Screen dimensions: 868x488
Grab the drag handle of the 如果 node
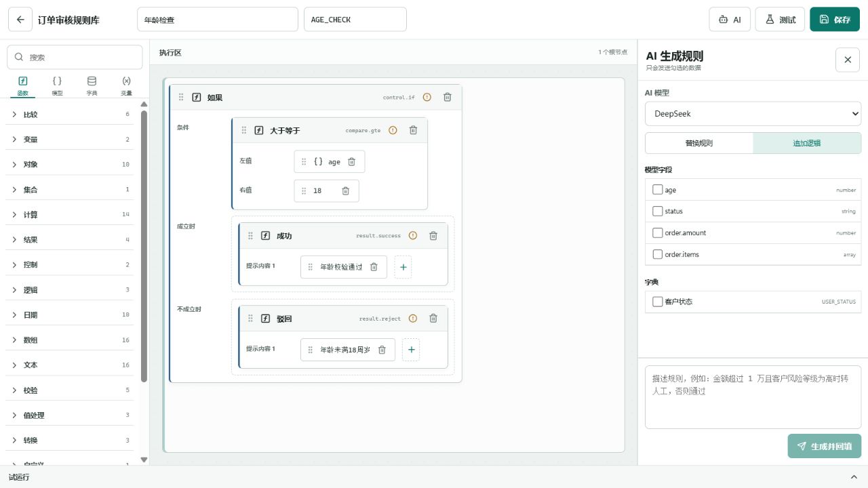(181, 97)
